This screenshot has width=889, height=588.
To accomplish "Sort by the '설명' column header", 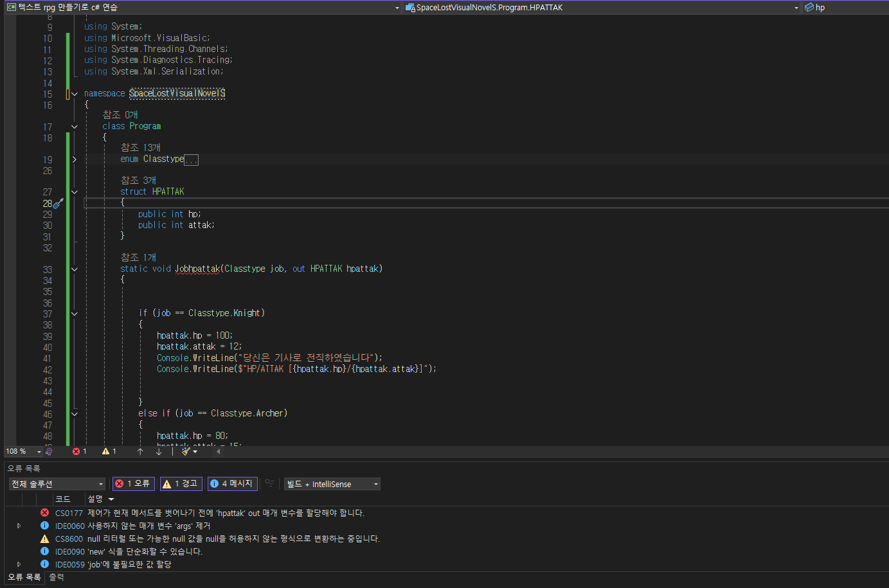I will tap(96, 499).
